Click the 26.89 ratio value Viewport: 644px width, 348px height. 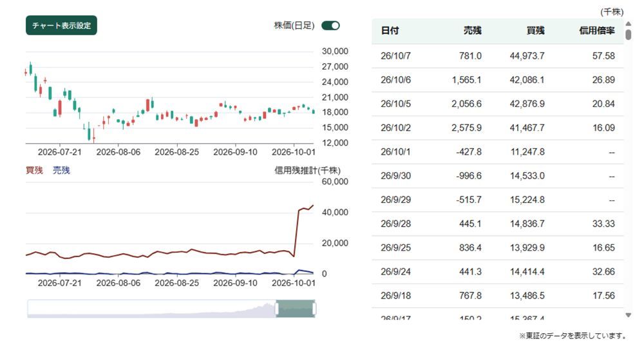pos(603,80)
